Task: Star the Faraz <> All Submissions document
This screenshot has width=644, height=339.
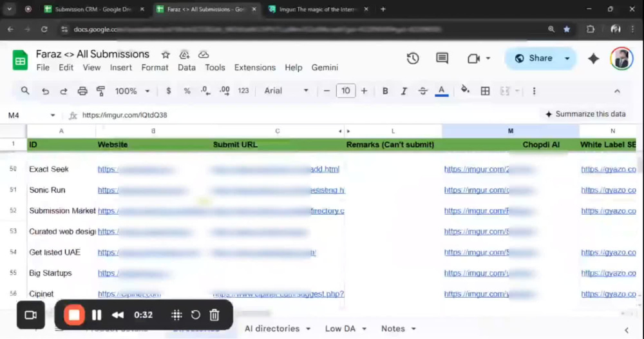Action: (x=166, y=55)
